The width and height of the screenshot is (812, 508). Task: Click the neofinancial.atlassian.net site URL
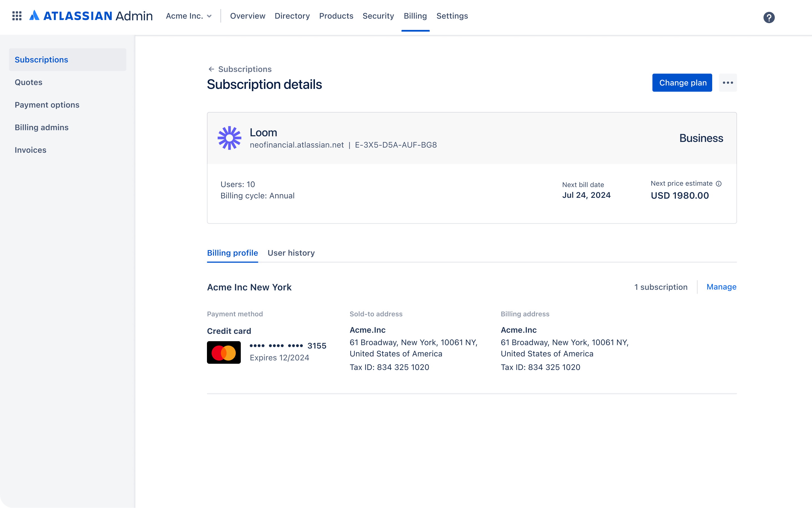297,145
